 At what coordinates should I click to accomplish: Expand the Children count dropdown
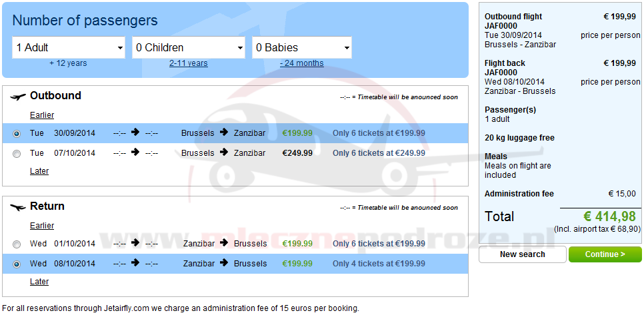[189, 48]
